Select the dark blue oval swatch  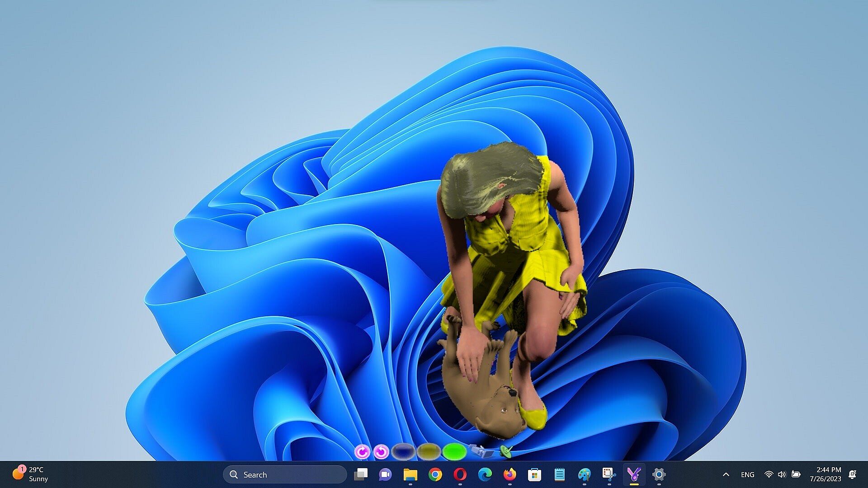pyautogui.click(x=403, y=451)
